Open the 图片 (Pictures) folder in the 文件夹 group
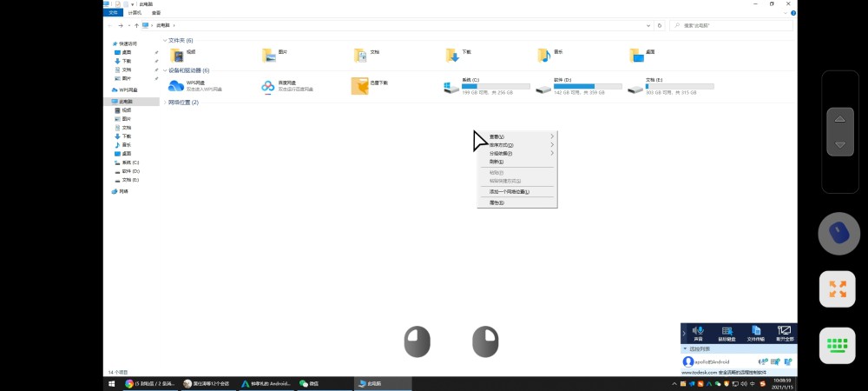 pos(268,56)
